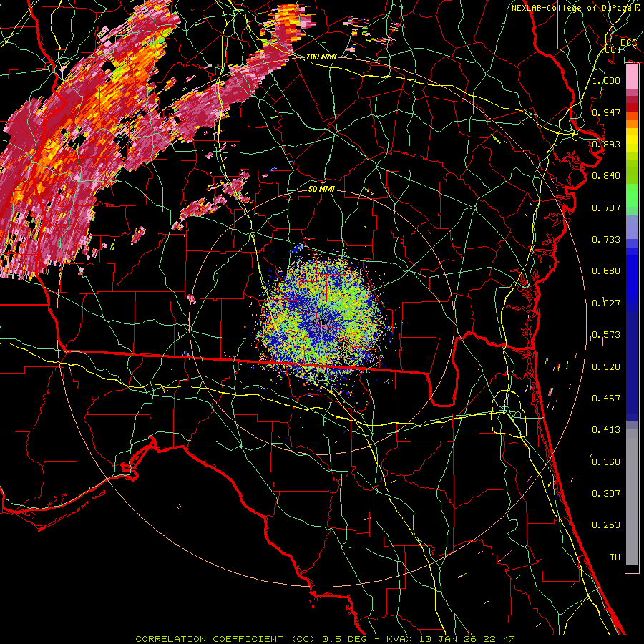644x644 pixels.
Task: Click the 0.947 legend value
Action: (x=606, y=112)
